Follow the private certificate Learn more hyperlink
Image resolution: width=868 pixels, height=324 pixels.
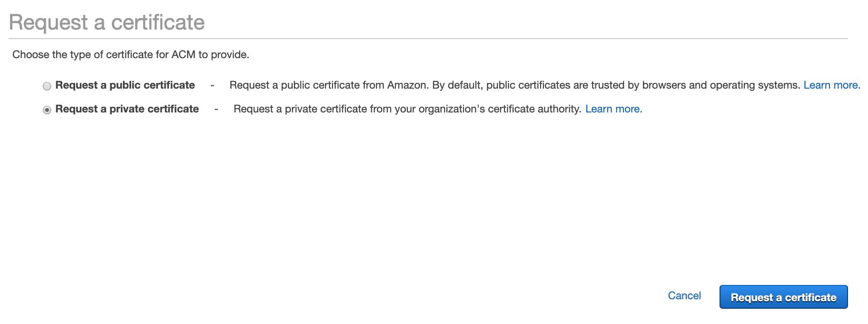tap(613, 109)
